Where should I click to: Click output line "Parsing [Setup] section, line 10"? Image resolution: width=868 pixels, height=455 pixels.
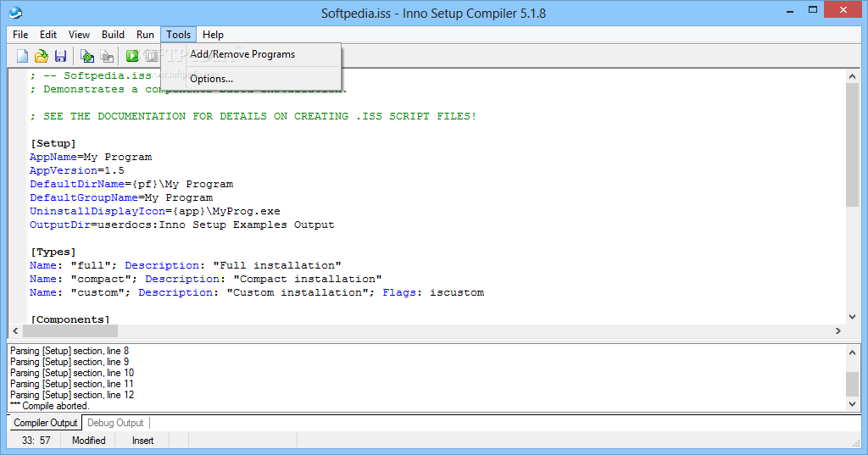[72, 373]
